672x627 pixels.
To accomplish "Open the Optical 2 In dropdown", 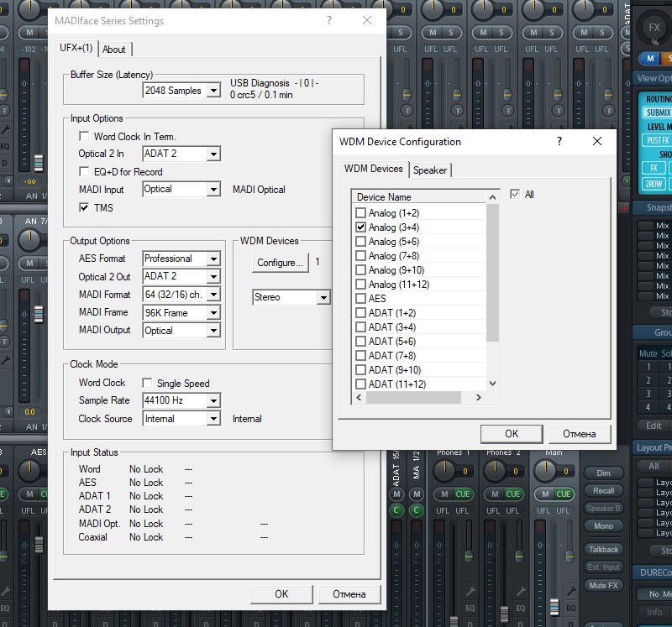I will (213, 154).
